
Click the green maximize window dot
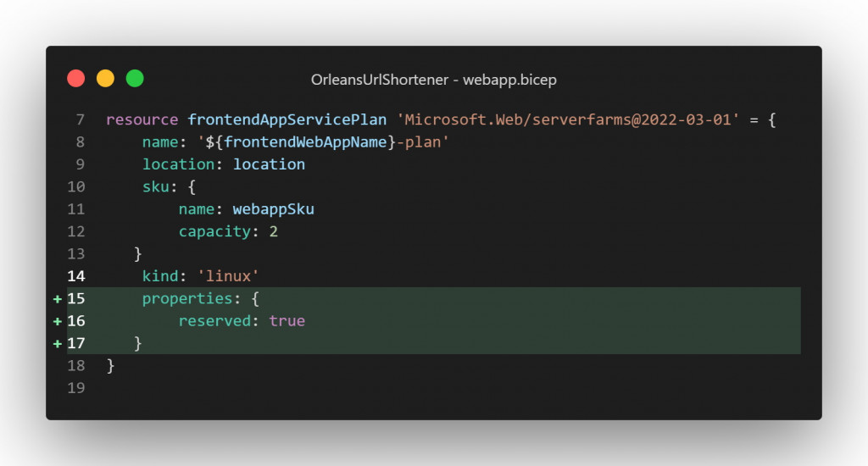point(135,79)
